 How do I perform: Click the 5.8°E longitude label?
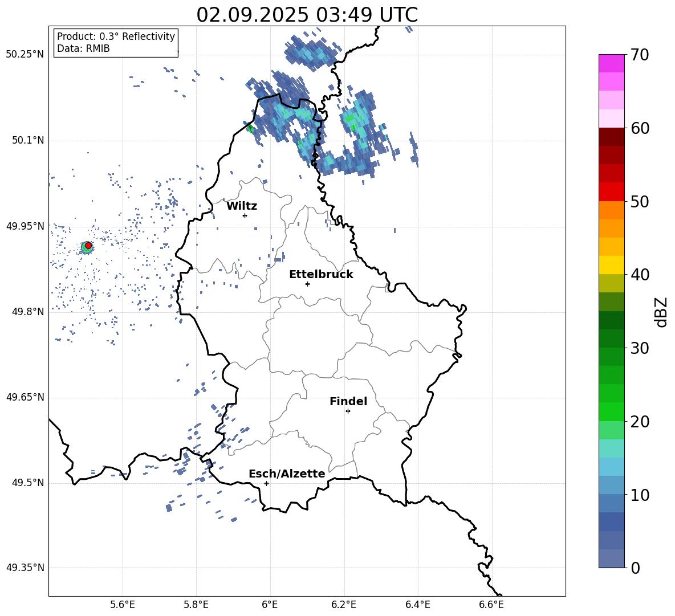click(196, 605)
